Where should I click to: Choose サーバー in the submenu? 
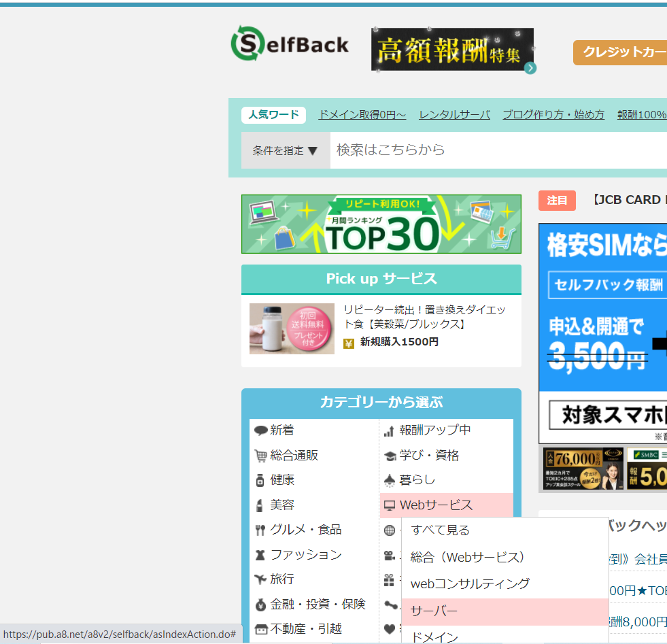point(505,611)
